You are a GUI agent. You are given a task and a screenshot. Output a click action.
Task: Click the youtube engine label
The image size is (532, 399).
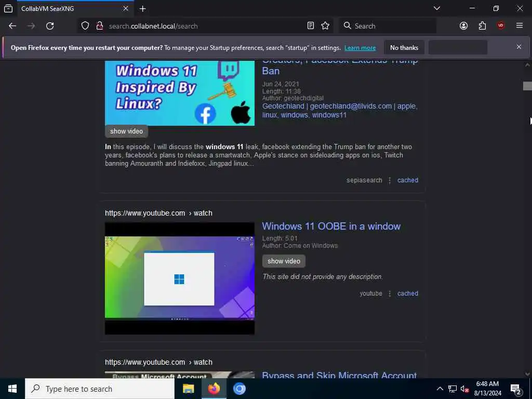371,294
